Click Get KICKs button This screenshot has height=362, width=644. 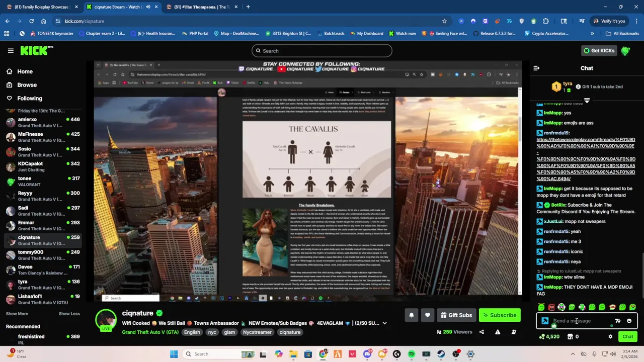tap(599, 51)
